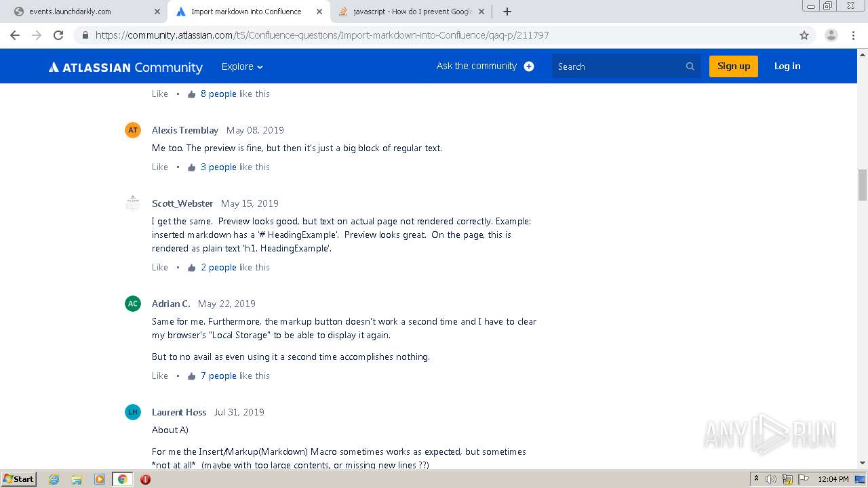Screen dimensions: 868x488
Task: Open Internet Explorer from the taskbar
Action: [54, 479]
